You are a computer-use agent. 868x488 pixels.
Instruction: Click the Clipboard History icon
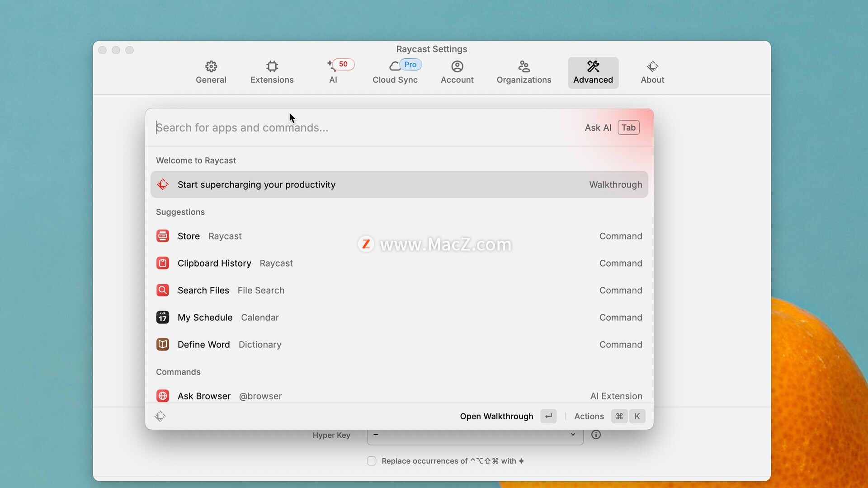pos(163,263)
